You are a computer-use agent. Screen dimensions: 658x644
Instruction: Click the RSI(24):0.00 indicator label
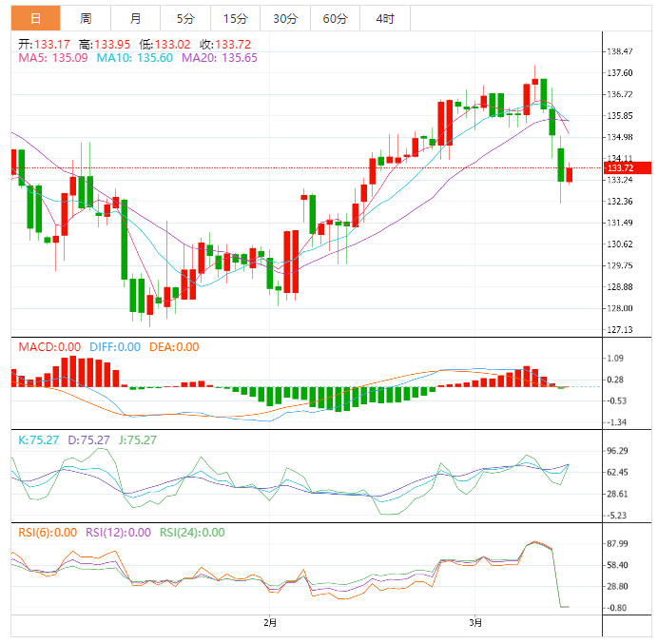pos(192,533)
